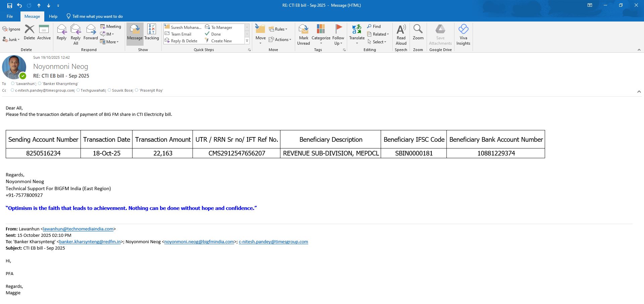
Task: Open the File tab
Action: pyautogui.click(x=10, y=16)
